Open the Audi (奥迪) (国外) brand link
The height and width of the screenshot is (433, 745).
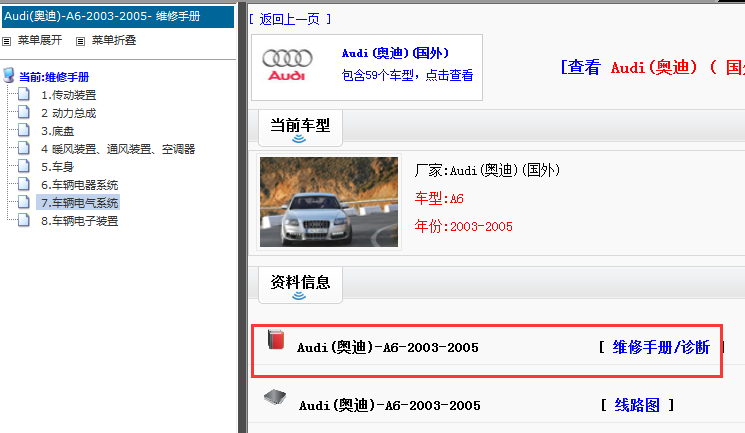395,53
